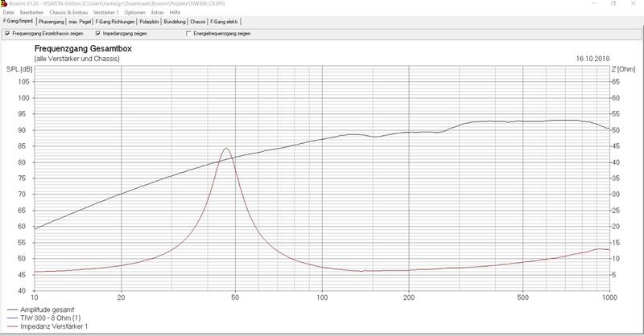Close the Boxsim window
The height and width of the screenshot is (336, 644).
coord(633,4)
